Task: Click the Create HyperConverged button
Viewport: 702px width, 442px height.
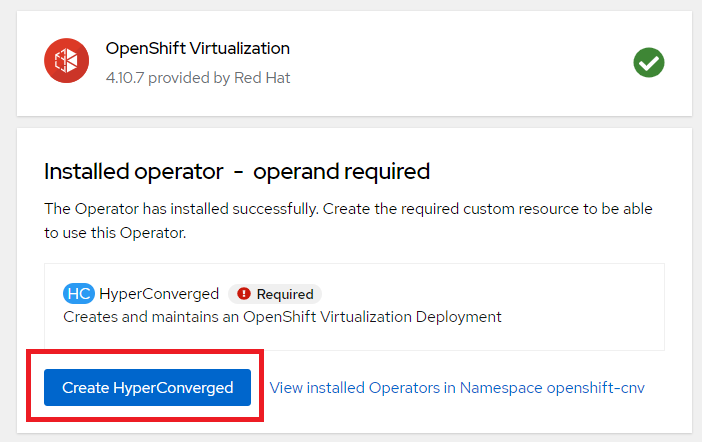Action: click(147, 387)
